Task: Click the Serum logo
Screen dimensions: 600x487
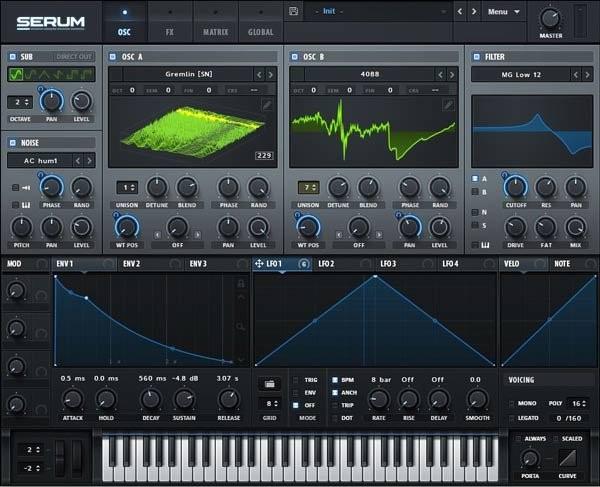Action: point(51,23)
